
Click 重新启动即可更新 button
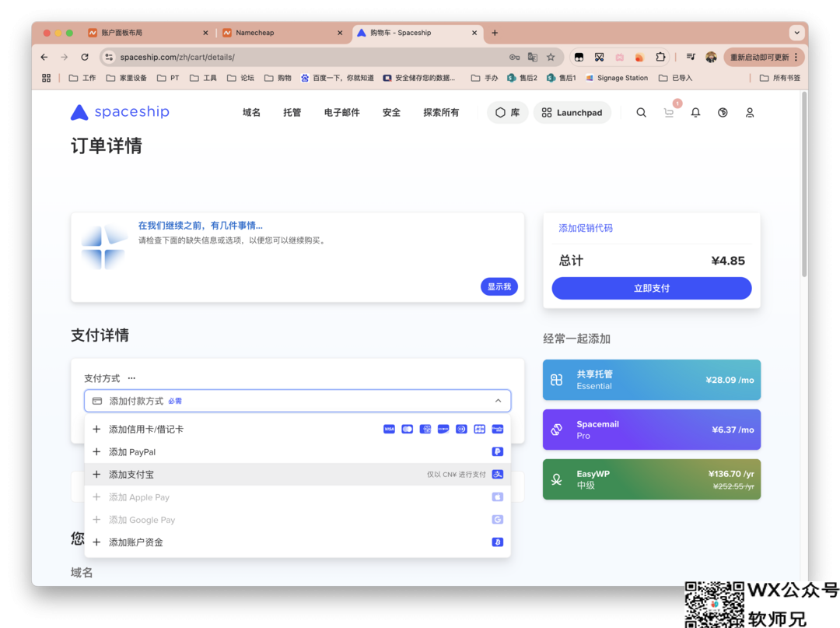765,57
